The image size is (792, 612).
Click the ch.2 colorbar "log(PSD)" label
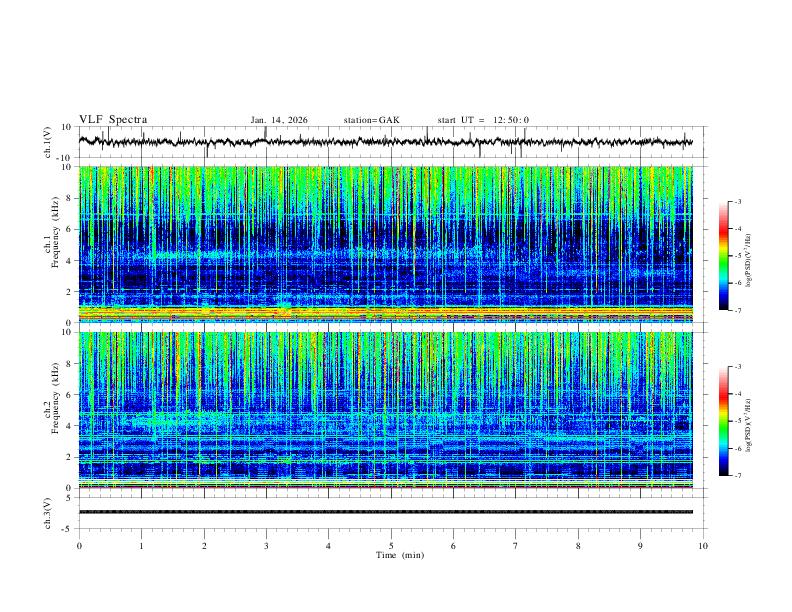tap(749, 426)
